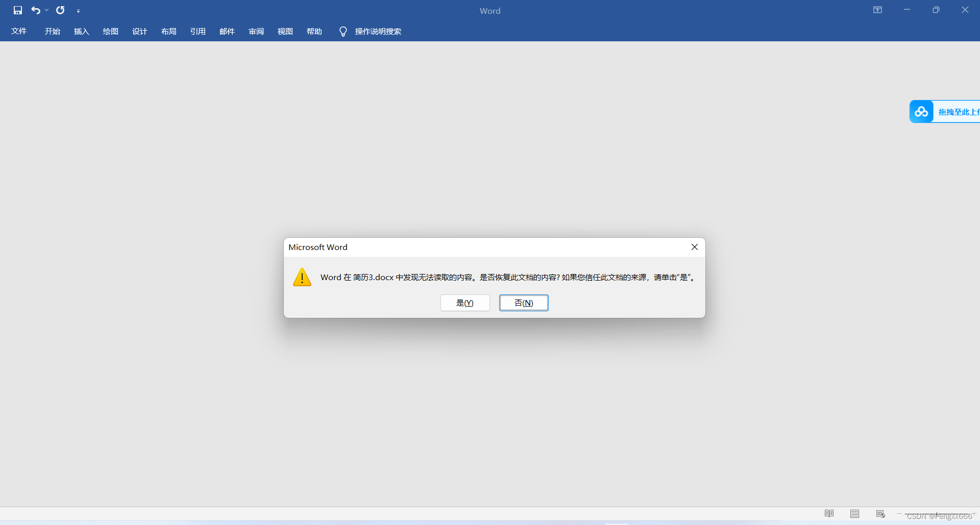
Task: Click the 操作说明搜索 search field
Action: (x=378, y=31)
